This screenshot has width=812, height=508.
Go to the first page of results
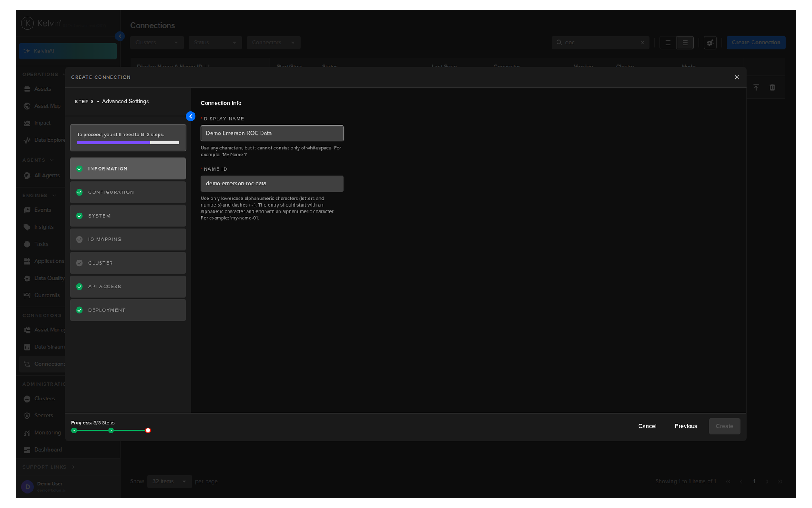click(728, 481)
